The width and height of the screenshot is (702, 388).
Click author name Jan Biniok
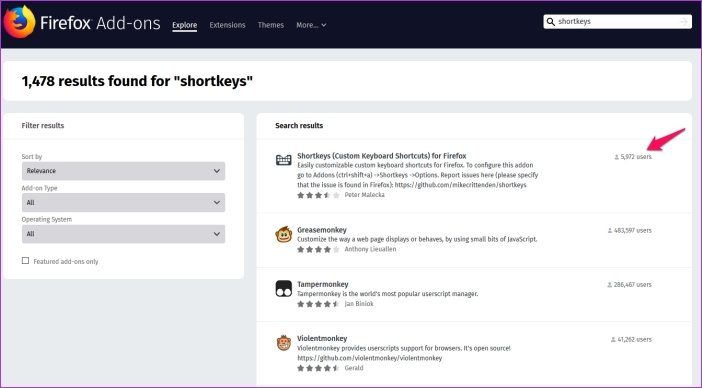click(359, 304)
